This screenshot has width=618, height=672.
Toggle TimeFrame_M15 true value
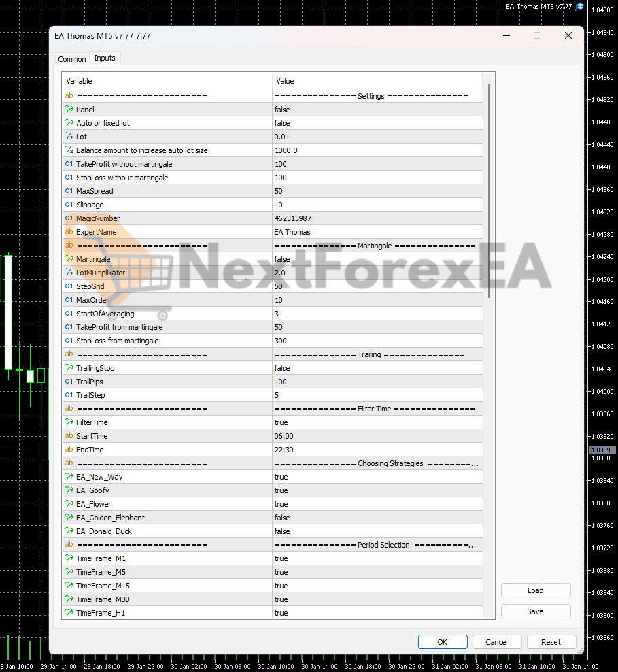tap(377, 586)
